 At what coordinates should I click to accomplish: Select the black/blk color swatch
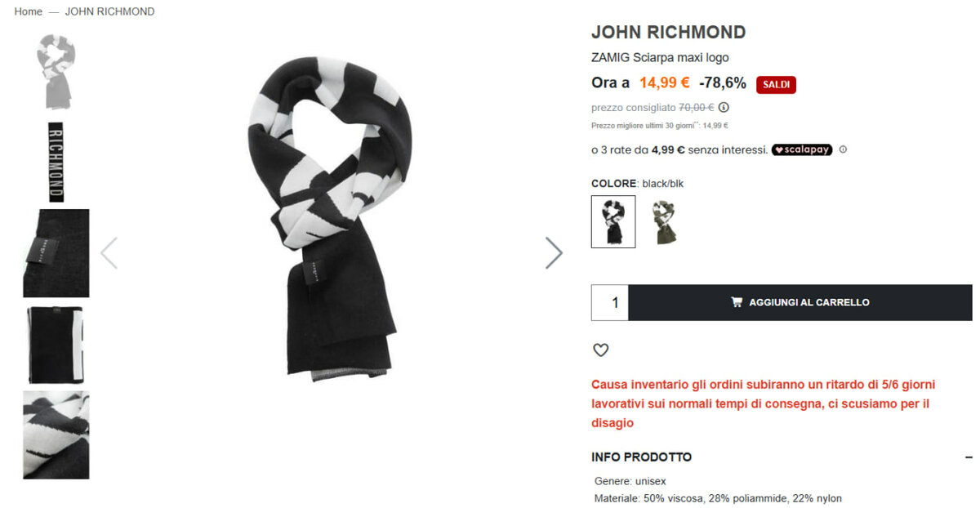tap(613, 221)
